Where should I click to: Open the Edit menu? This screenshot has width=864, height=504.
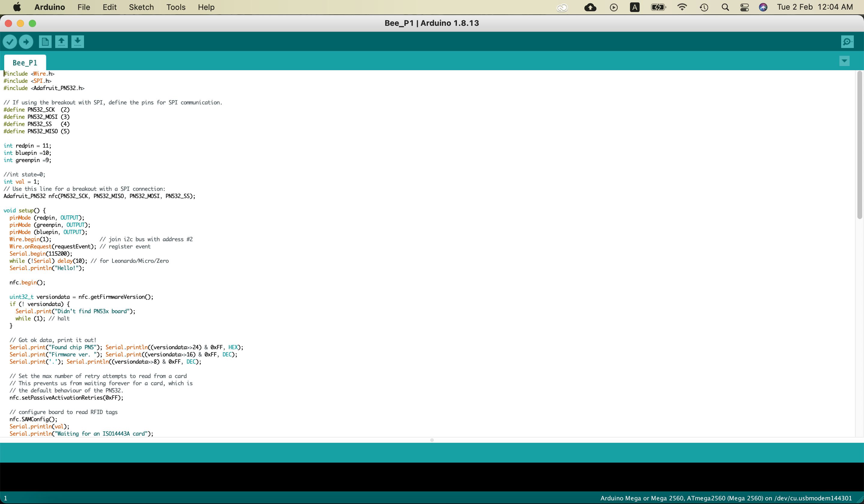(110, 7)
